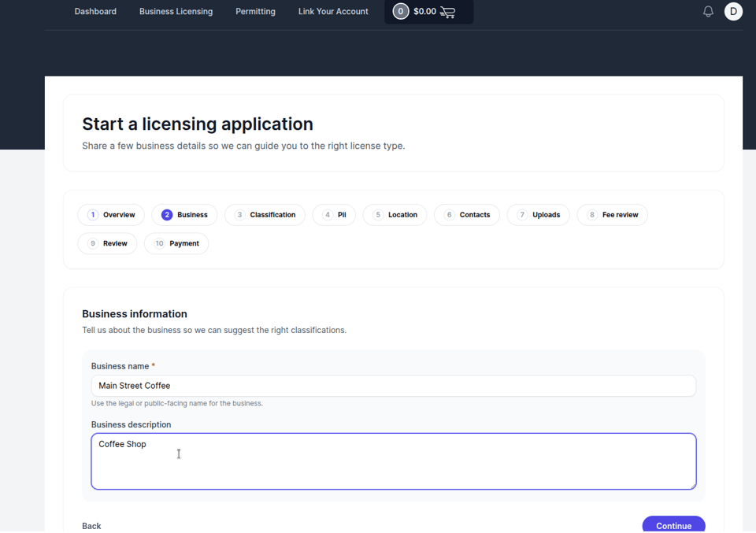Grab the description textarea resize handle
The height and width of the screenshot is (533, 756).
pyautogui.click(x=693, y=487)
